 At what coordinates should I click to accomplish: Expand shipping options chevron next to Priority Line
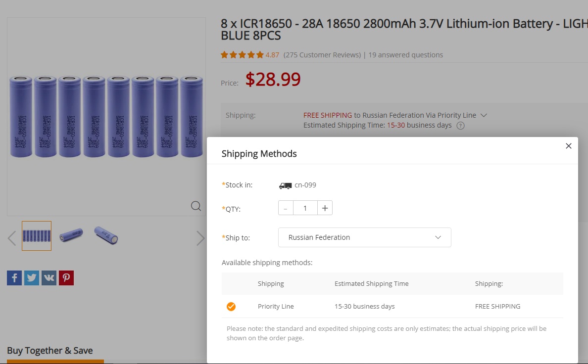pyautogui.click(x=484, y=115)
